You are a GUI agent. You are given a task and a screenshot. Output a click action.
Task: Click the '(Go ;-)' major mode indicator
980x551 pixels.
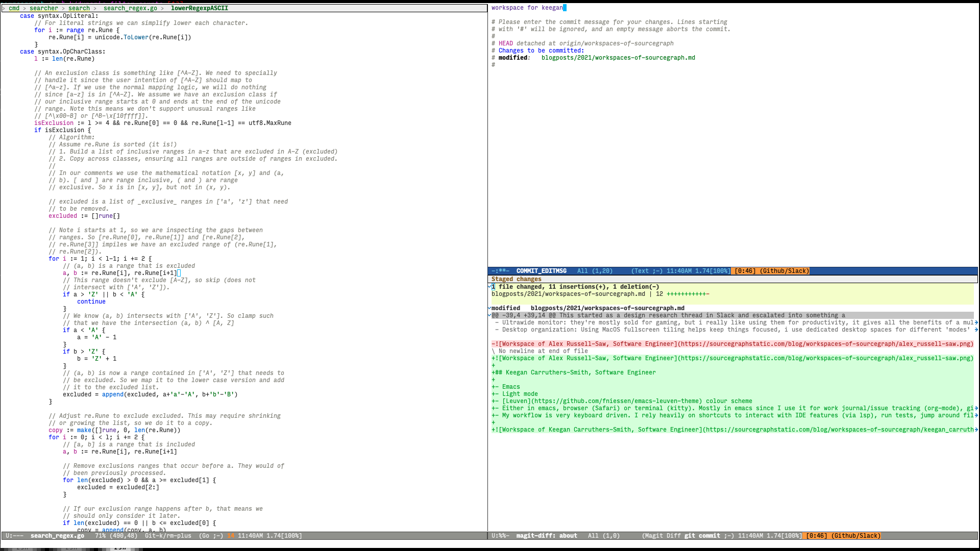211,536
